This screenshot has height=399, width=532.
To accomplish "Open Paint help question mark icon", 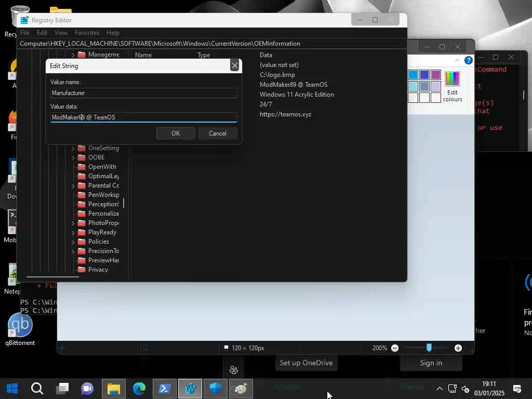I will pos(468,60).
